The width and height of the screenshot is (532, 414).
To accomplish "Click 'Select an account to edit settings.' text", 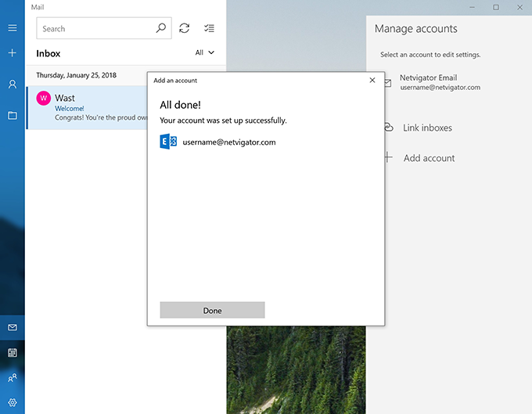I will tap(430, 55).
